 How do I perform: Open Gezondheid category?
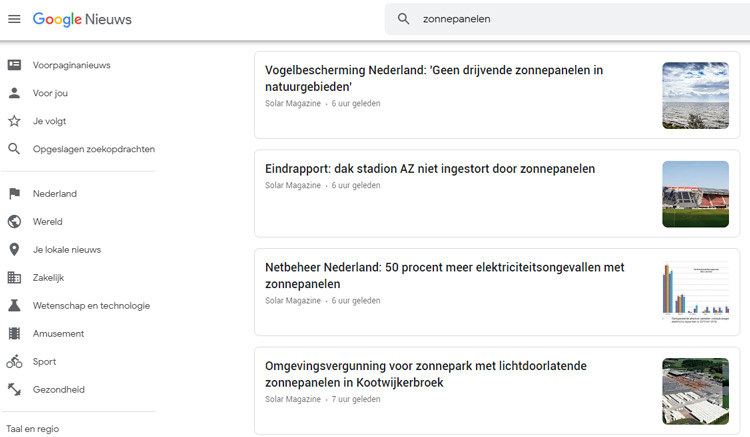[x=58, y=389]
